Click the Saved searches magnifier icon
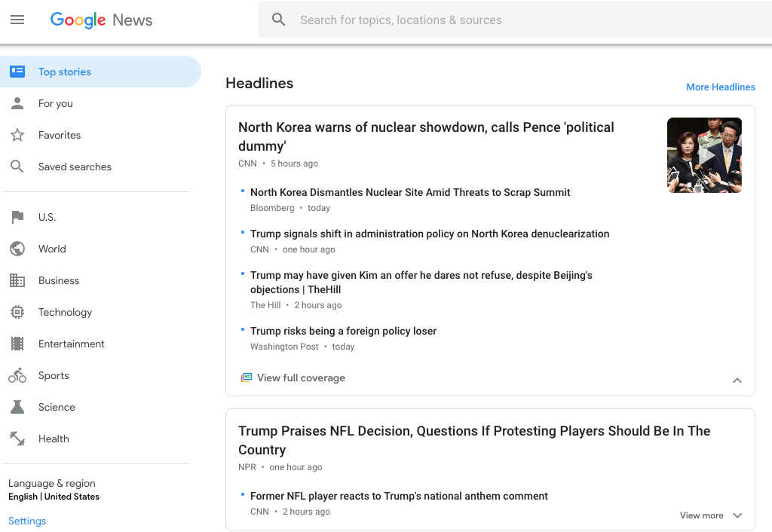The image size is (772, 532). click(x=17, y=167)
